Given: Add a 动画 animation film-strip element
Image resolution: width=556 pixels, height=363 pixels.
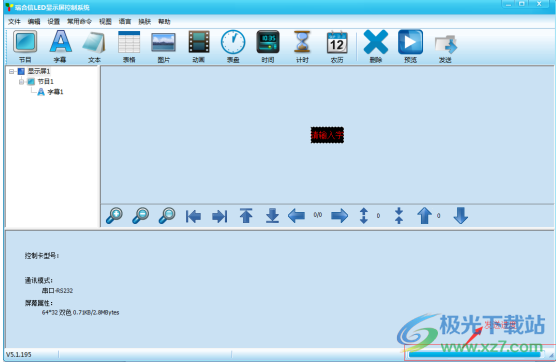Looking at the screenshot, I should tap(199, 46).
